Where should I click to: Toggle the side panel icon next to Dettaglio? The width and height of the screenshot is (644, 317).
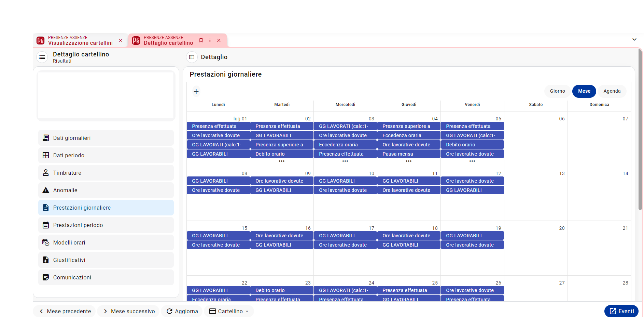[x=192, y=57]
